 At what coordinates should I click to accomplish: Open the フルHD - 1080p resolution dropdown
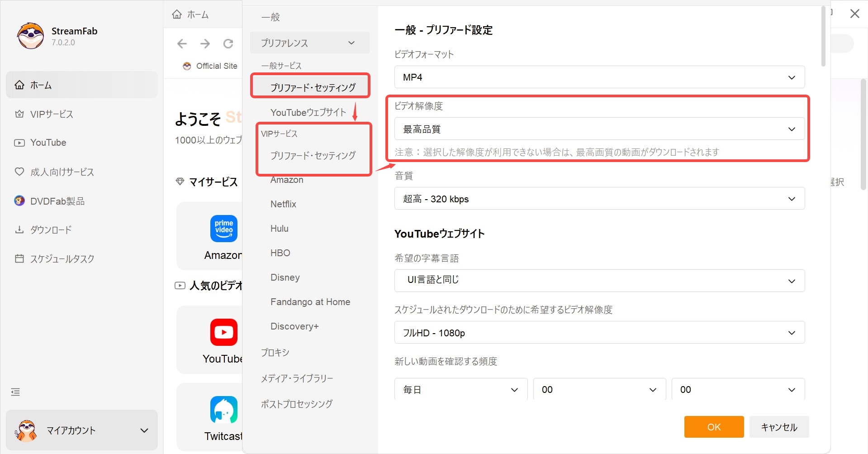(x=599, y=333)
